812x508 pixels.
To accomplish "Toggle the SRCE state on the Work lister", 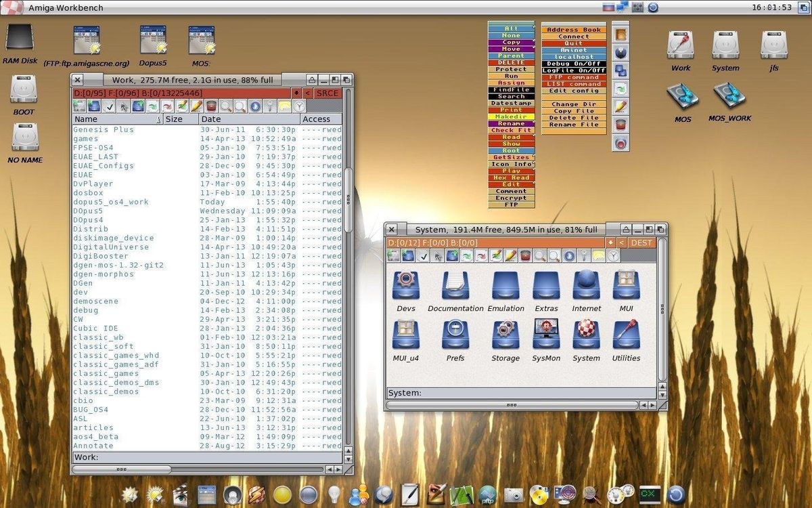I will point(328,93).
